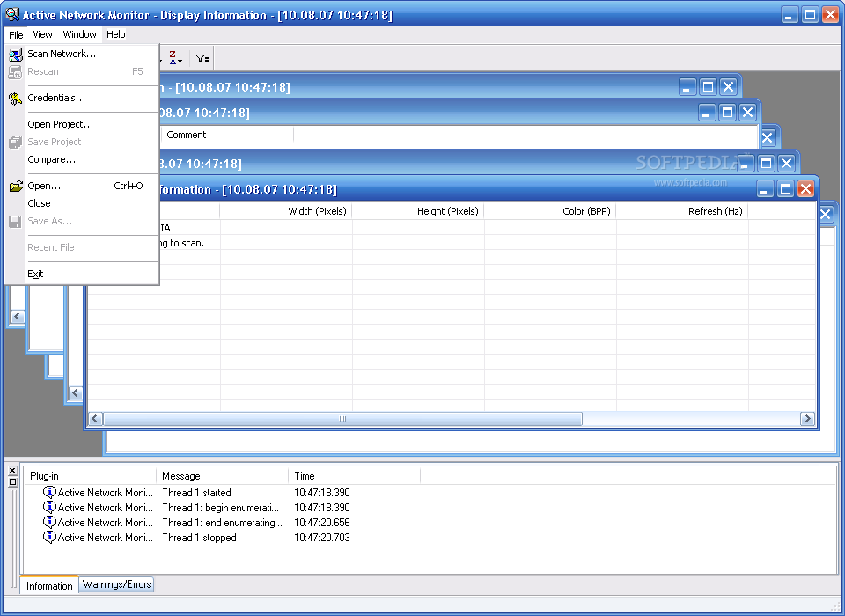The image size is (845, 616).
Task: Click the info icon beside 'Thread 1 stopped'
Action: (49, 538)
